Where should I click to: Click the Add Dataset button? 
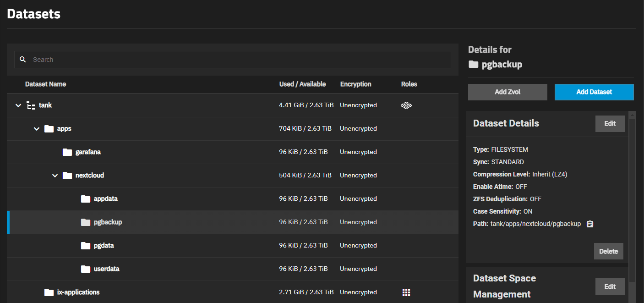(594, 92)
